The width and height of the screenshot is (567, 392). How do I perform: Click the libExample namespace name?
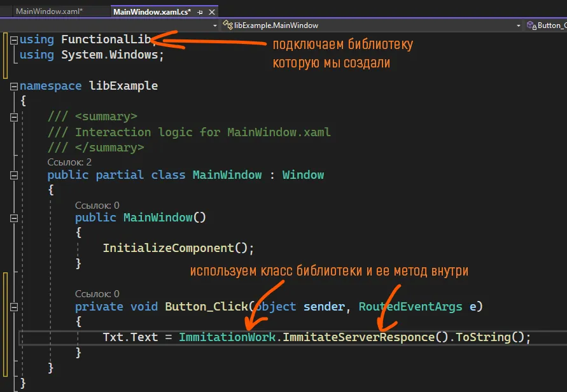(123, 86)
